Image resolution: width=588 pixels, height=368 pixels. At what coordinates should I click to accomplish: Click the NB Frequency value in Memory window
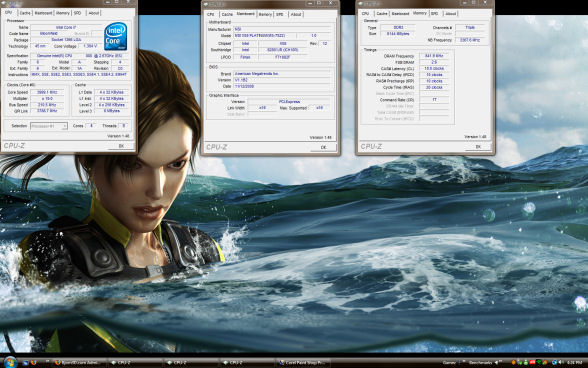(470, 40)
